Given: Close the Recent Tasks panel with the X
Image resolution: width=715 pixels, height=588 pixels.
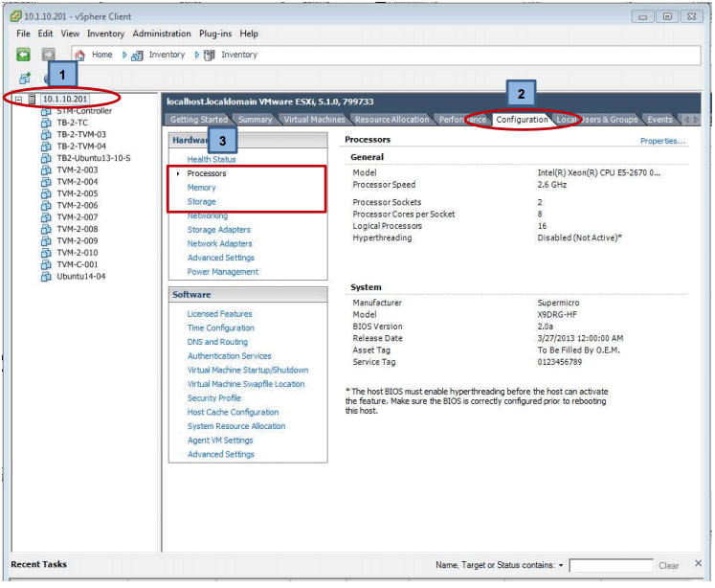Looking at the screenshot, I should pyautogui.click(x=698, y=563).
